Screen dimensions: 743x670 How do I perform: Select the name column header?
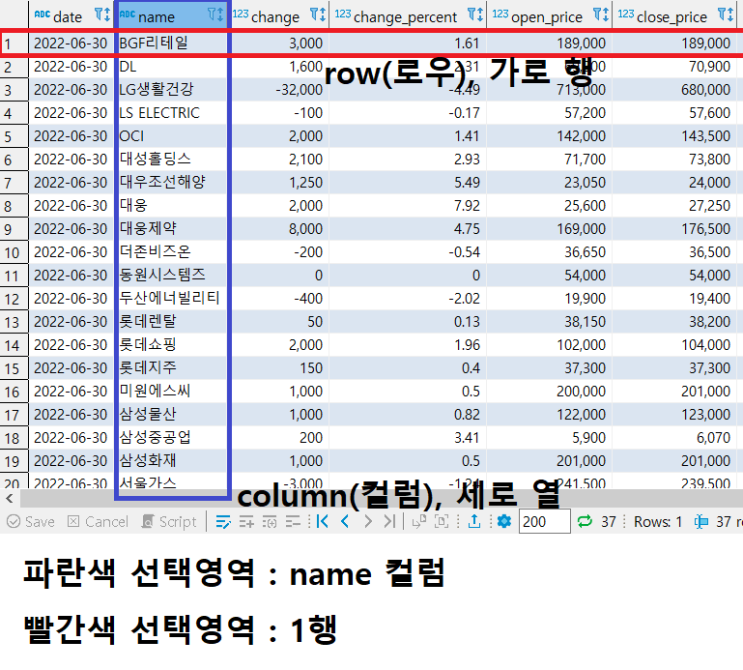pyautogui.click(x=172, y=15)
